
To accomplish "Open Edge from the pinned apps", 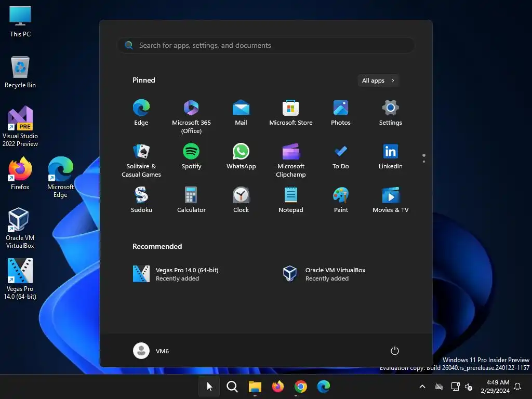I will point(141,113).
